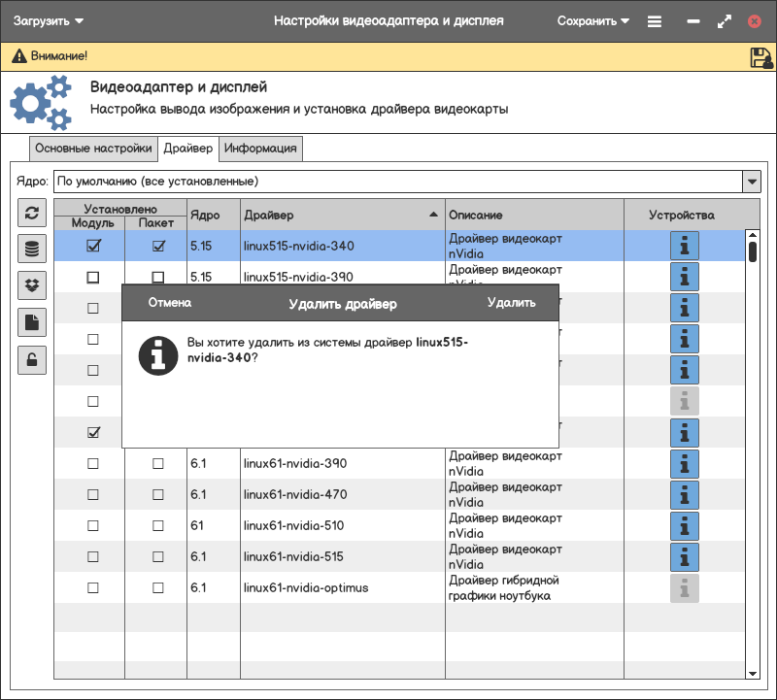Click the save-with-user floppy disk icon
777x700 pixels.
coord(760,57)
